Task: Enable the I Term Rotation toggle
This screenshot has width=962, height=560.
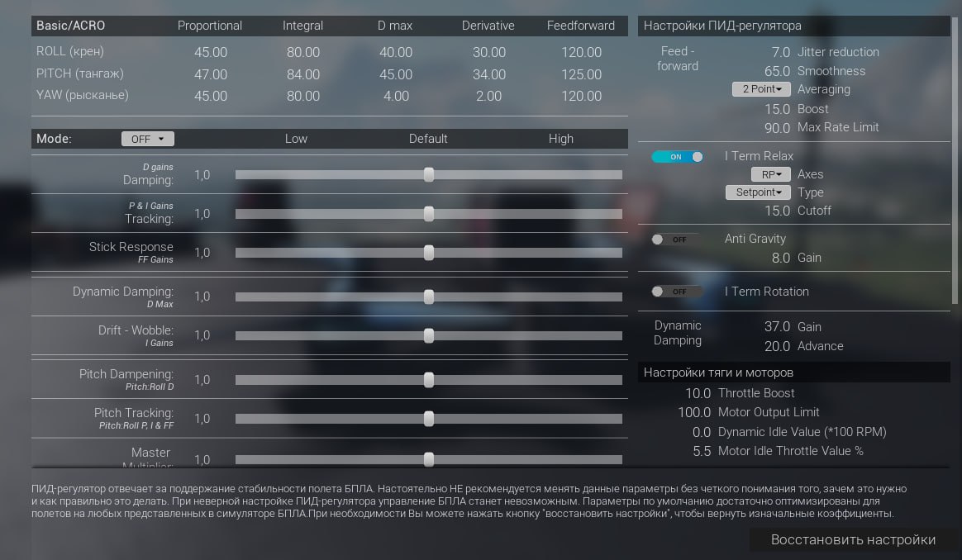Action: [677, 292]
